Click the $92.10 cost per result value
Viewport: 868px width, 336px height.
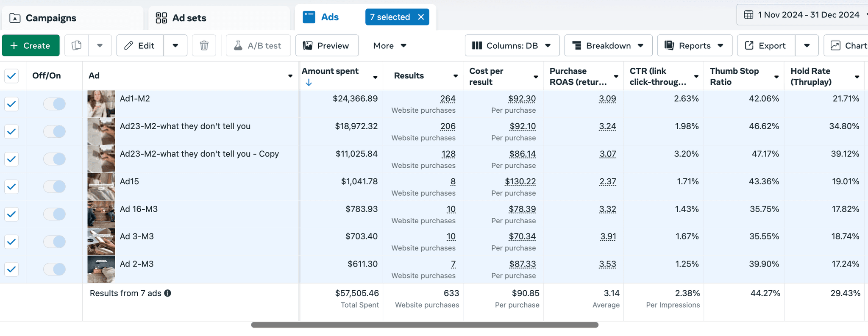523,126
